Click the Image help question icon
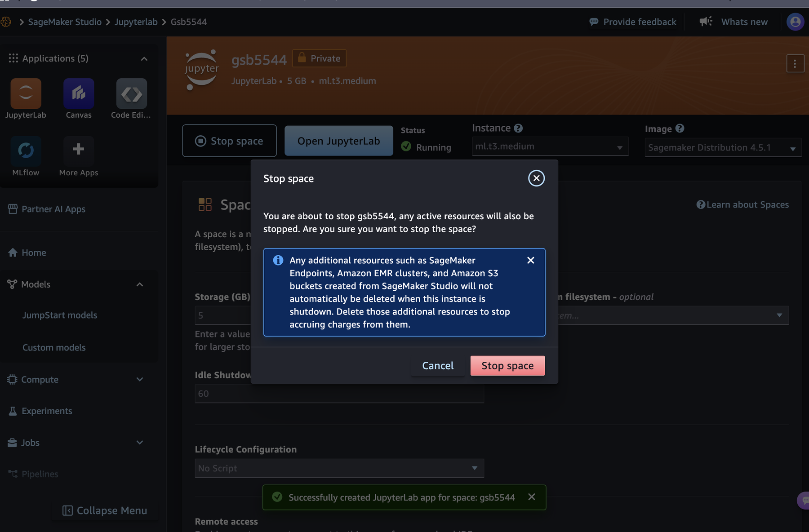Screen dimensions: 809x532 tap(680, 129)
